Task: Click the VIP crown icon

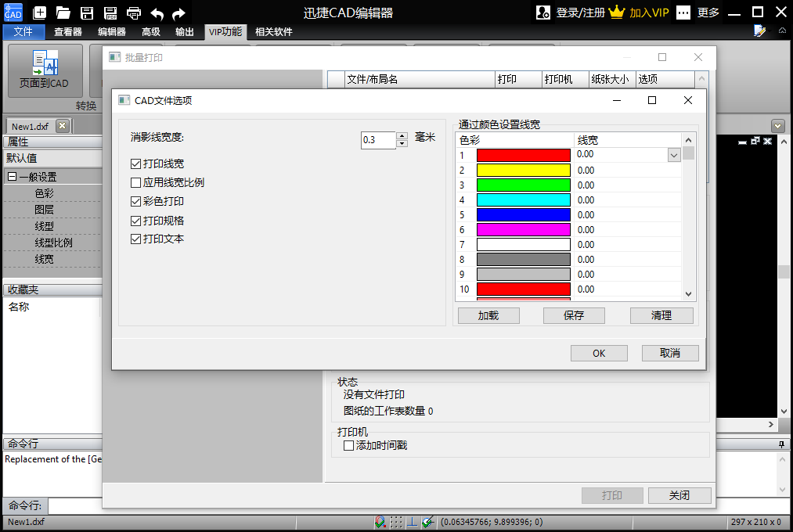Action: point(617,12)
